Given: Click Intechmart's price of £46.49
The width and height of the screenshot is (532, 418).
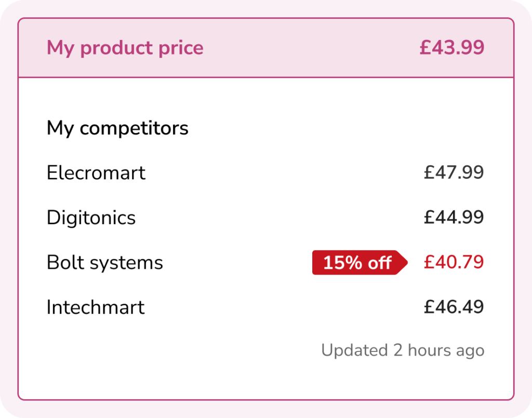Looking at the screenshot, I should (x=454, y=307).
